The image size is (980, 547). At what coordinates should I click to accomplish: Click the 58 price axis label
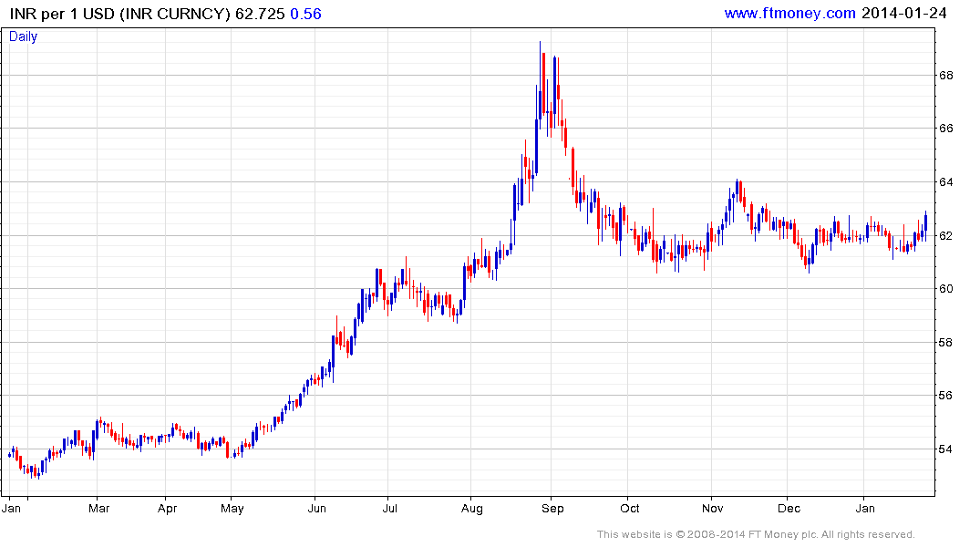pyautogui.click(x=945, y=343)
